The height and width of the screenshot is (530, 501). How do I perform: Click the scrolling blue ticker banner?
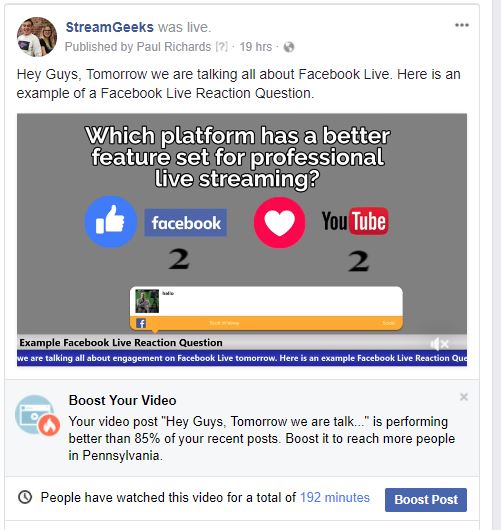coord(242,358)
